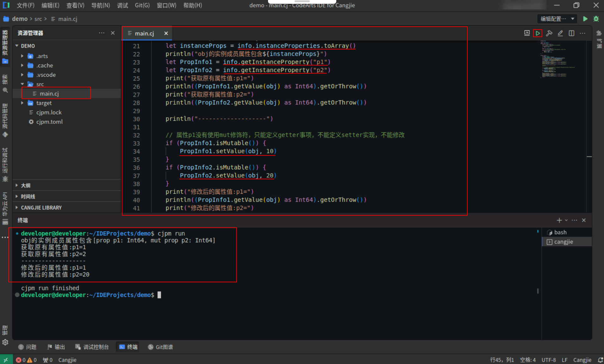
Task: Open cjpm.lock file
Action: click(x=49, y=112)
